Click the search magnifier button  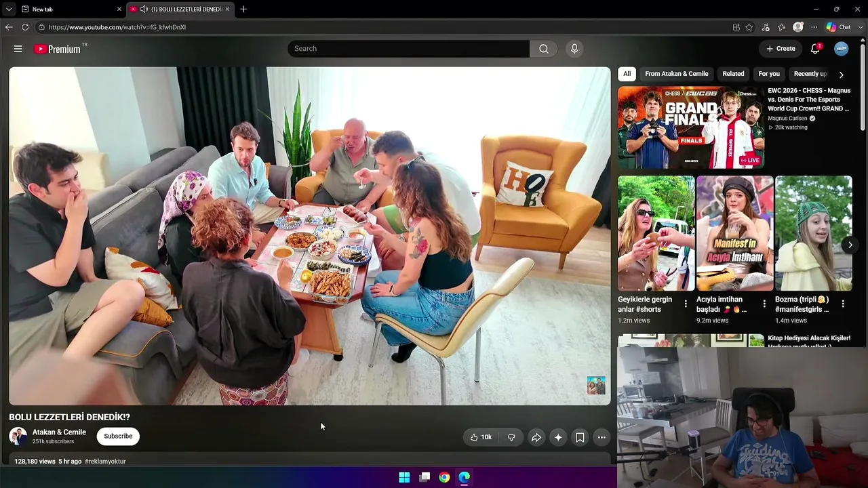click(x=544, y=49)
